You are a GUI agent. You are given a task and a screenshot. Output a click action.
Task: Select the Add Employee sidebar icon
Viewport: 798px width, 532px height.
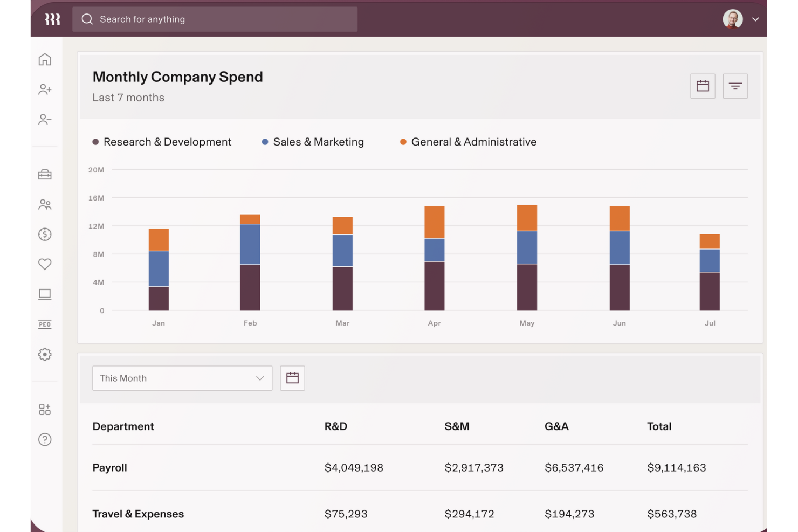coord(45,89)
